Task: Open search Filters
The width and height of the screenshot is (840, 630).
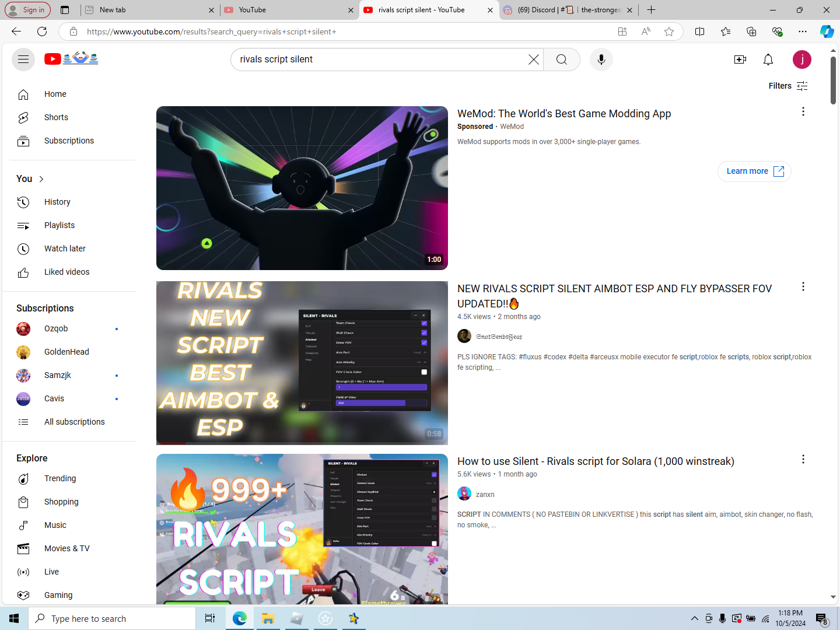Action: coord(787,86)
